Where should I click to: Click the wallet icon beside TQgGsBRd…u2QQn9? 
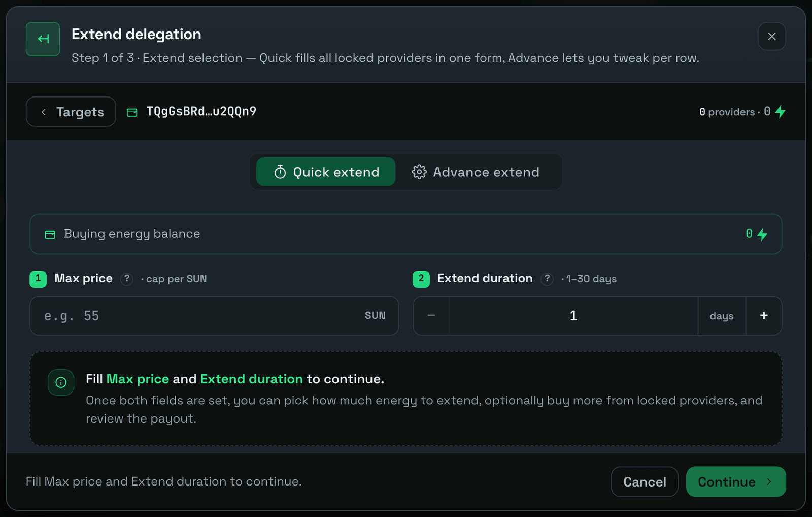tap(132, 112)
